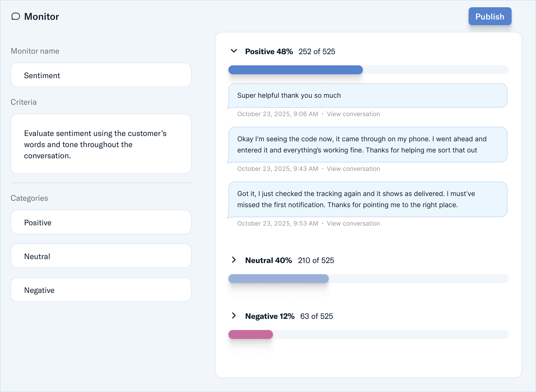
Task: Click the message about tracking delivered
Action: tap(367, 199)
